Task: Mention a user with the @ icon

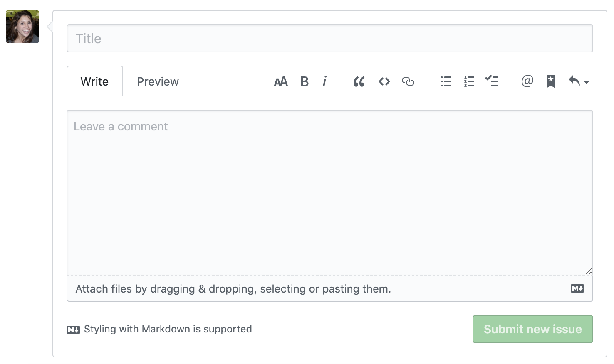Action: [527, 81]
